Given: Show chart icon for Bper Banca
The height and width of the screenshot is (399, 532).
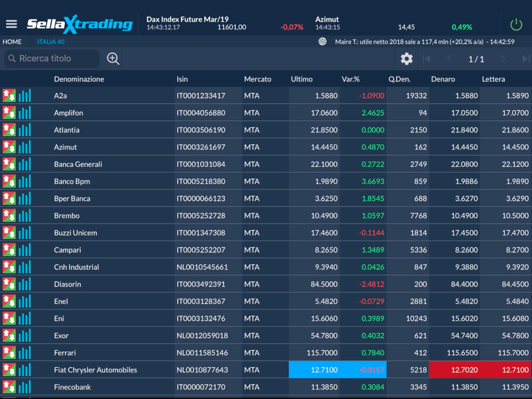Looking at the screenshot, I should coord(25,198).
